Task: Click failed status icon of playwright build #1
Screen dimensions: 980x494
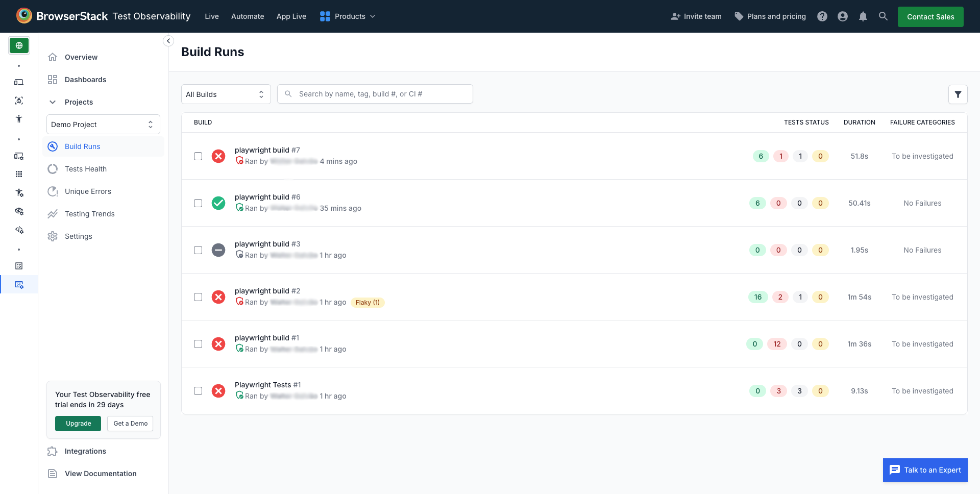Action: point(218,344)
